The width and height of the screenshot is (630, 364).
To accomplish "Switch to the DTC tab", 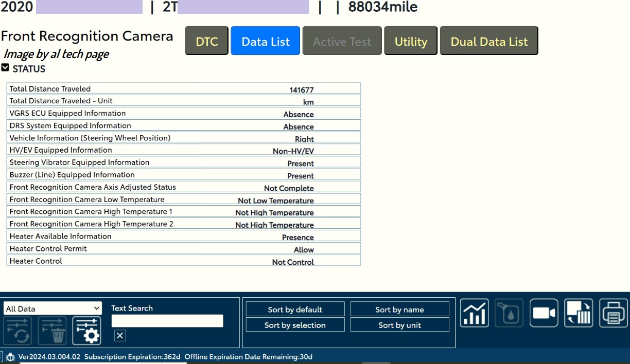I will click(x=207, y=41).
